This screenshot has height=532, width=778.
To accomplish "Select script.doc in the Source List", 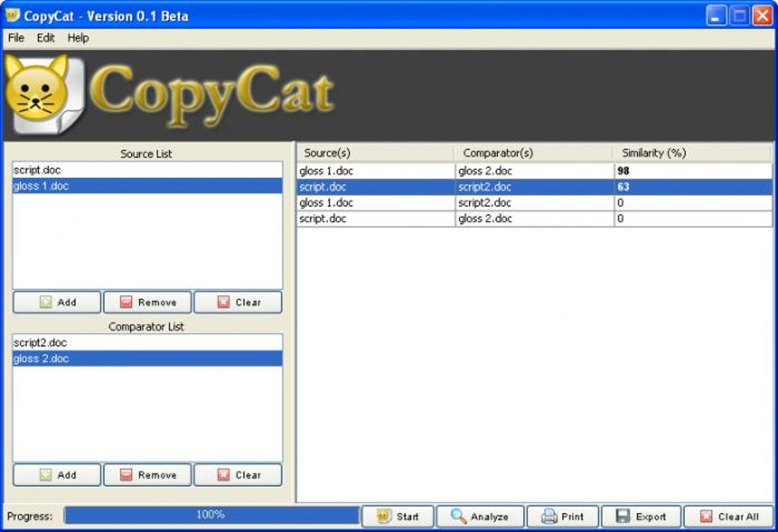I will click(147, 170).
